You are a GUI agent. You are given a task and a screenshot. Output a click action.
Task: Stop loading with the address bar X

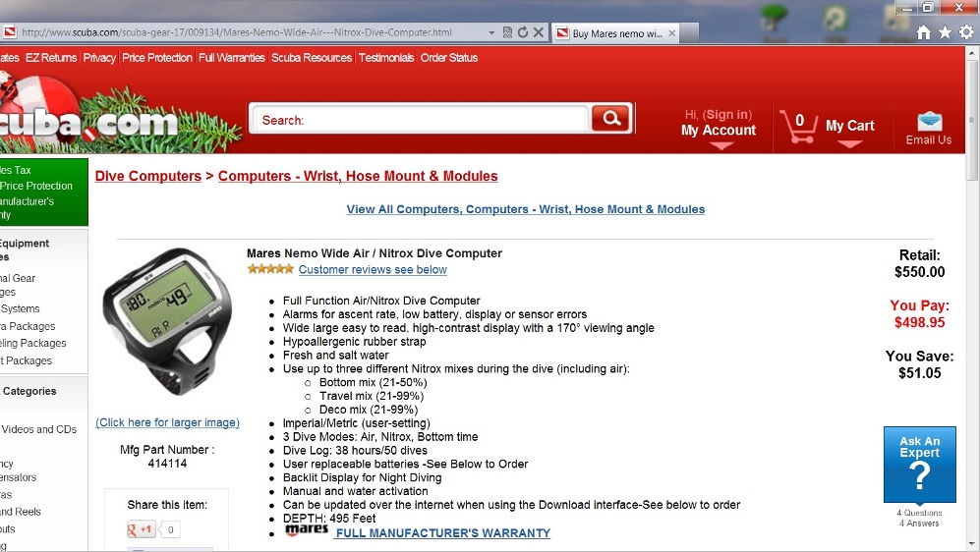coord(538,32)
